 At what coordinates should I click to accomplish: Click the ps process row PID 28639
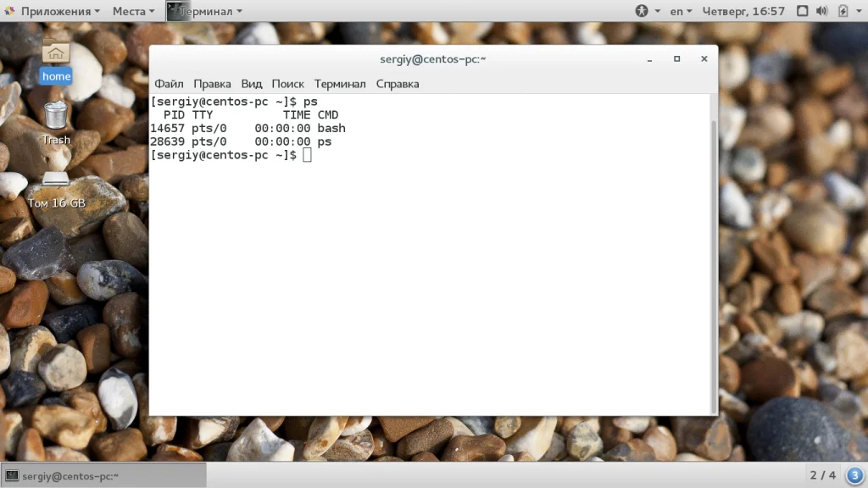pos(241,141)
